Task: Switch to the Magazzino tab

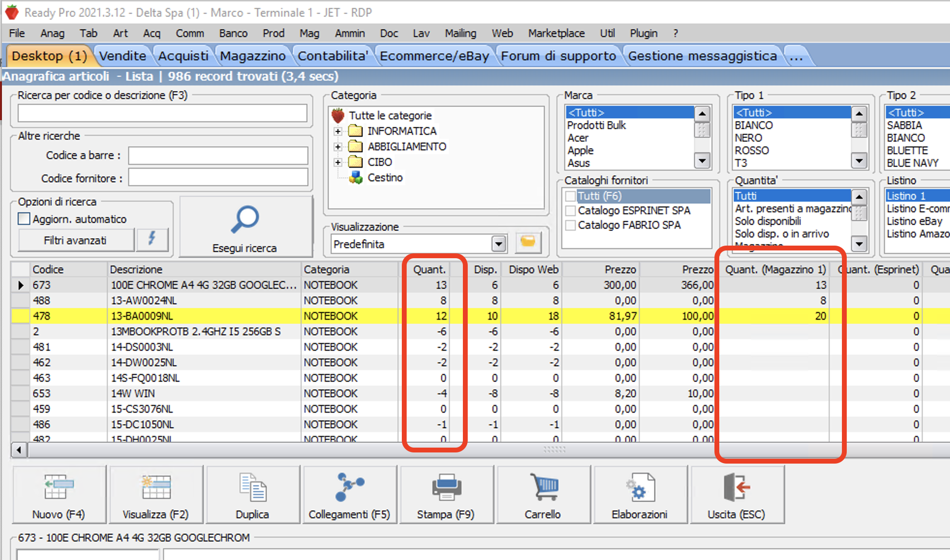Action: [253, 56]
